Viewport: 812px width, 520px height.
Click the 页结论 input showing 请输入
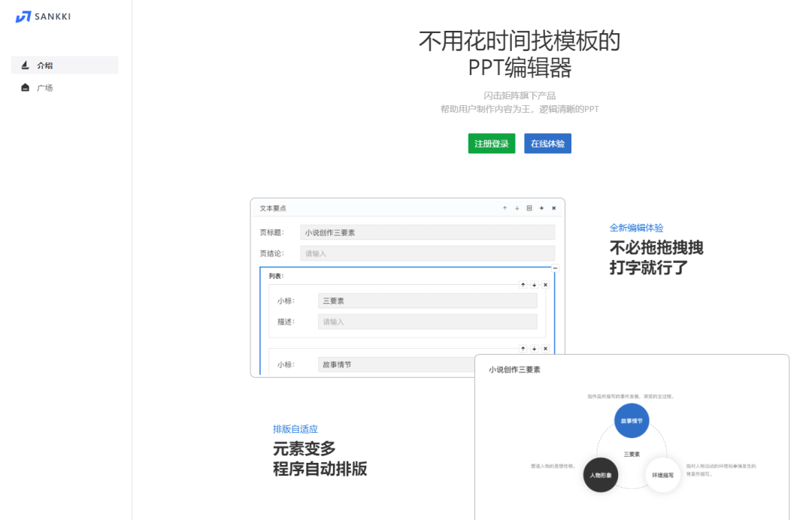[427, 253]
